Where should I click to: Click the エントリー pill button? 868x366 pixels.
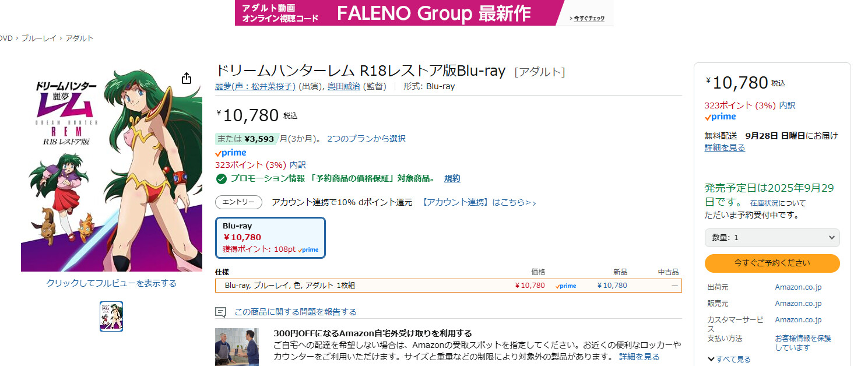coord(238,202)
